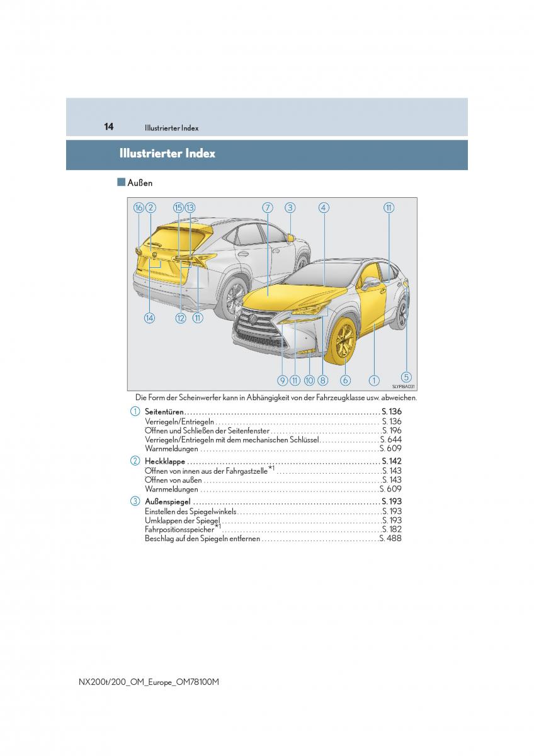Click callout 5 in the vehicle diagram
This screenshot has width=534, height=756.
click(406, 377)
